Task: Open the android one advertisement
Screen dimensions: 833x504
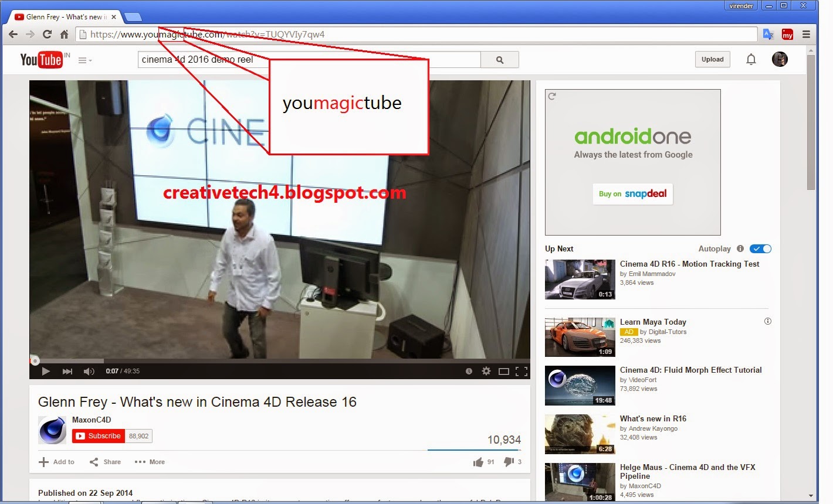Action: point(633,162)
